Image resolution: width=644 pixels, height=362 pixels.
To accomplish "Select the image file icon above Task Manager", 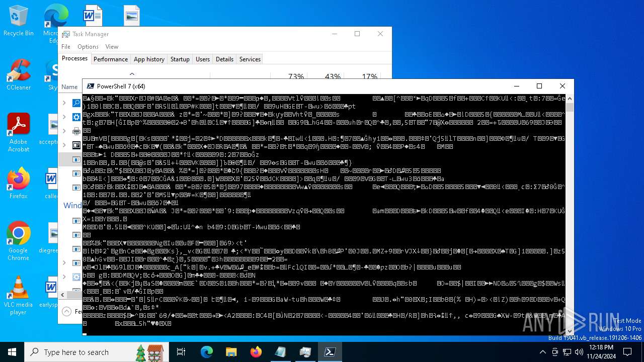I will pos(131,15).
